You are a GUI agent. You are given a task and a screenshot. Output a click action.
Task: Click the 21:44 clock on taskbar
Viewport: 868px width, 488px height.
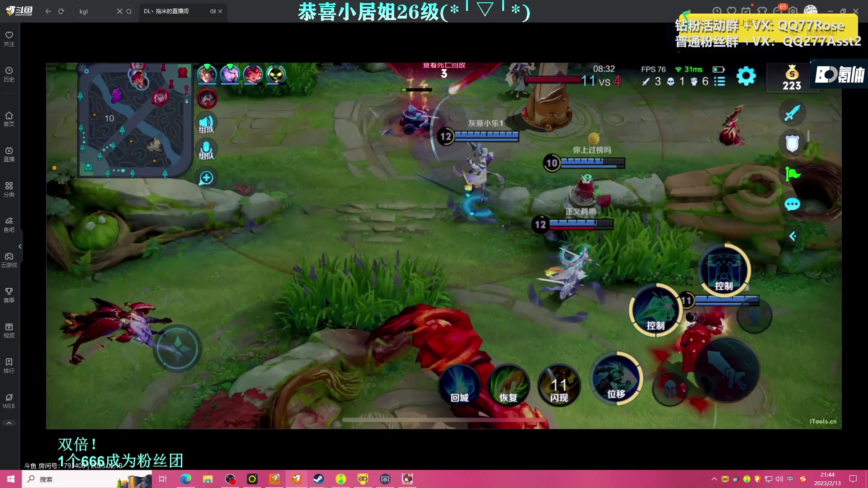[x=827, y=479]
